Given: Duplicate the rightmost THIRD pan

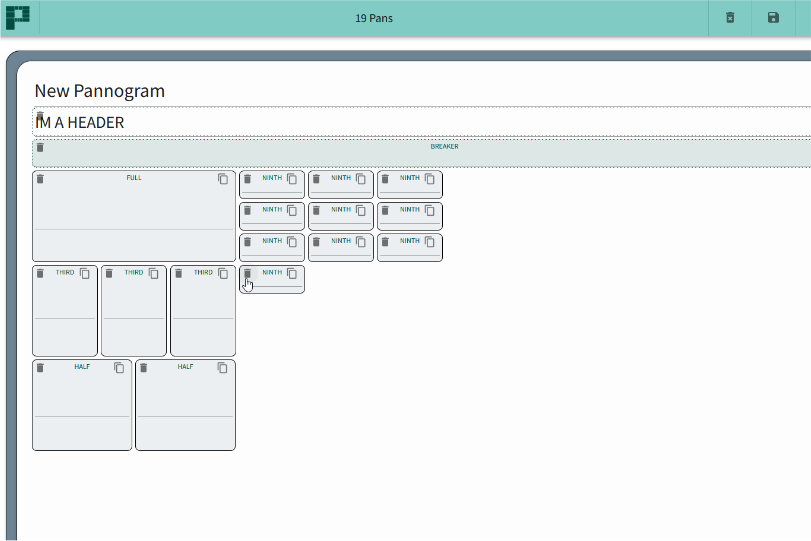Looking at the screenshot, I should click(x=223, y=273).
